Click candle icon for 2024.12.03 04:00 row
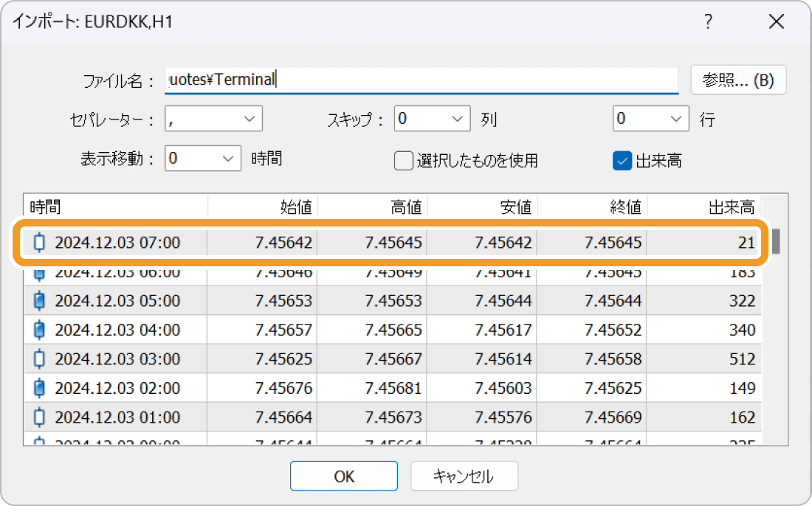This screenshot has width=812, height=506. 40,330
